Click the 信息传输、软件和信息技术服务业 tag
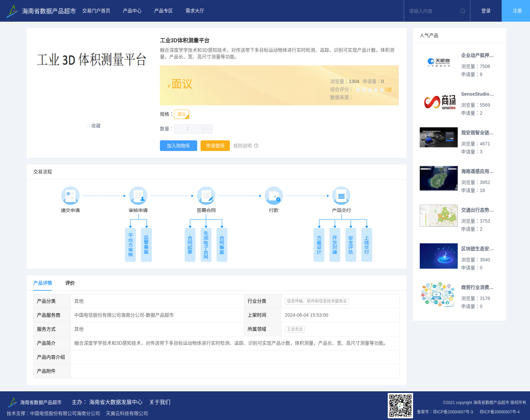Screen dimensions: 530x420 pos(317,301)
